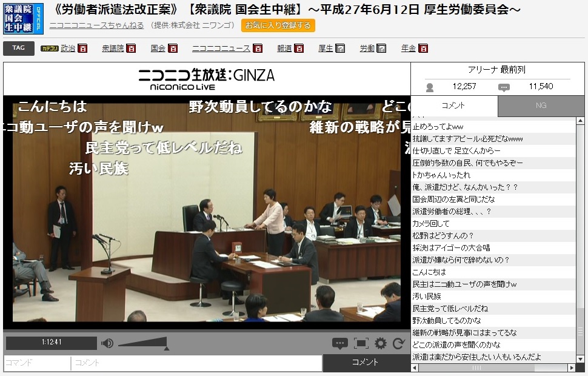The height and width of the screenshot is (376, 588).
Task: Click the comment count bubble icon
Action: (x=504, y=87)
